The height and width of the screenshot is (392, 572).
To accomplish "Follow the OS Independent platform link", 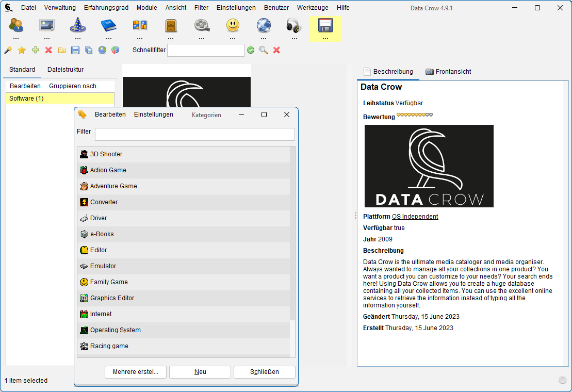I will click(415, 217).
